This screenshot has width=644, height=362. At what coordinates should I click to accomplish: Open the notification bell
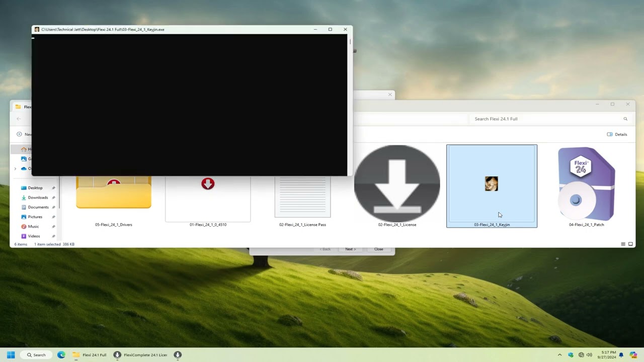622,355
